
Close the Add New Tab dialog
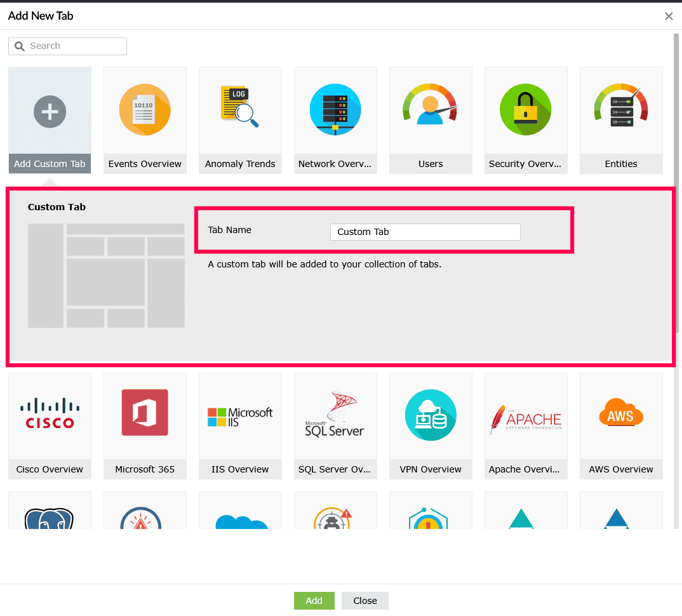coord(669,16)
